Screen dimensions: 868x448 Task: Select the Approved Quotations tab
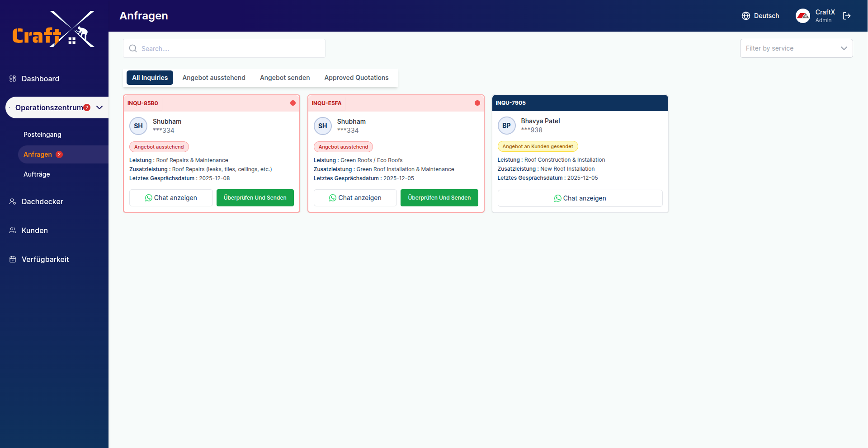[356, 78]
